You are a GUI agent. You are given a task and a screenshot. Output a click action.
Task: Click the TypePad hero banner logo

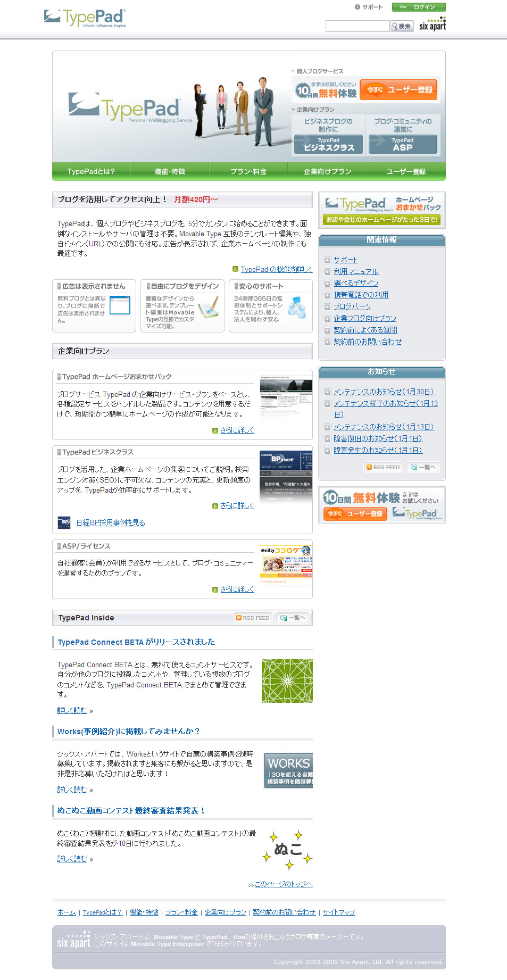(130, 108)
